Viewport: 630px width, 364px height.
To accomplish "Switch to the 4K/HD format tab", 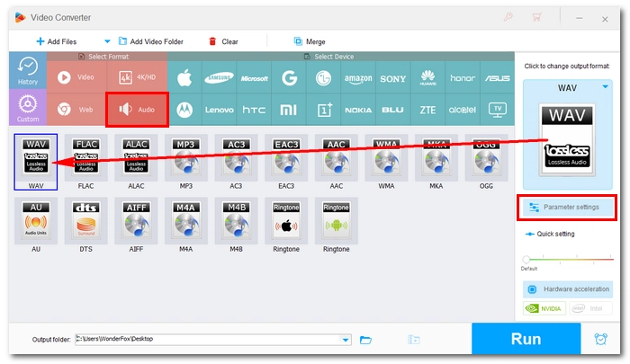I will point(137,77).
